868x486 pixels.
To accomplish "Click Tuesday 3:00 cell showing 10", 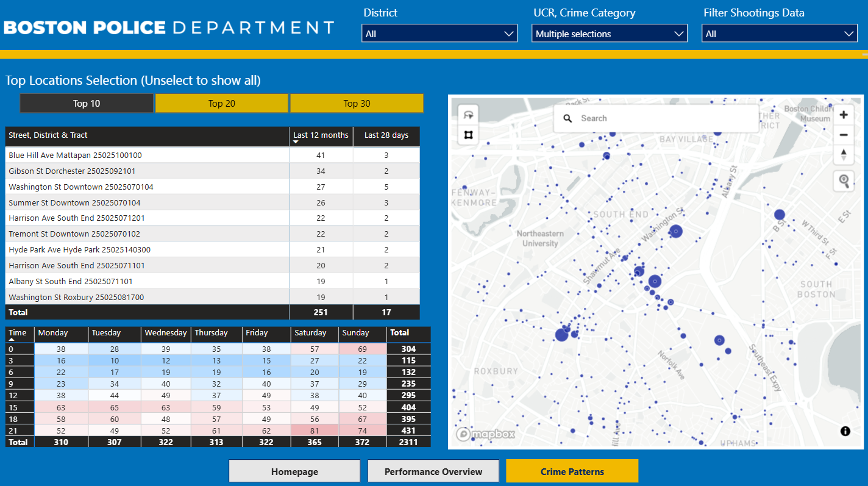I will [115, 361].
